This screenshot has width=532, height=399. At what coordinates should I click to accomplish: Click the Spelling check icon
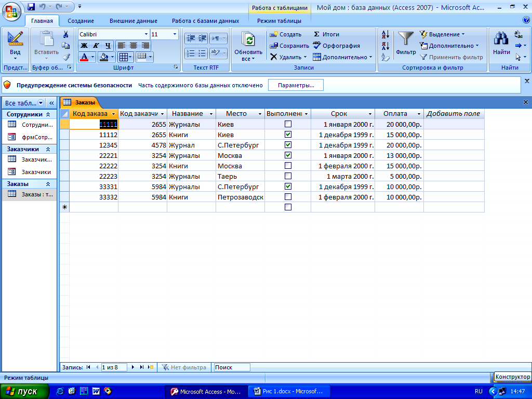coord(317,46)
